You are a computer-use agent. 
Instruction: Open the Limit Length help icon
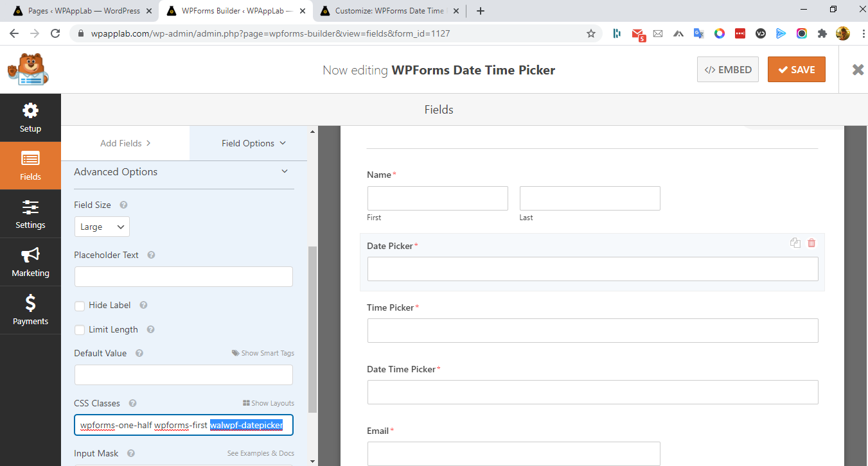pos(150,330)
